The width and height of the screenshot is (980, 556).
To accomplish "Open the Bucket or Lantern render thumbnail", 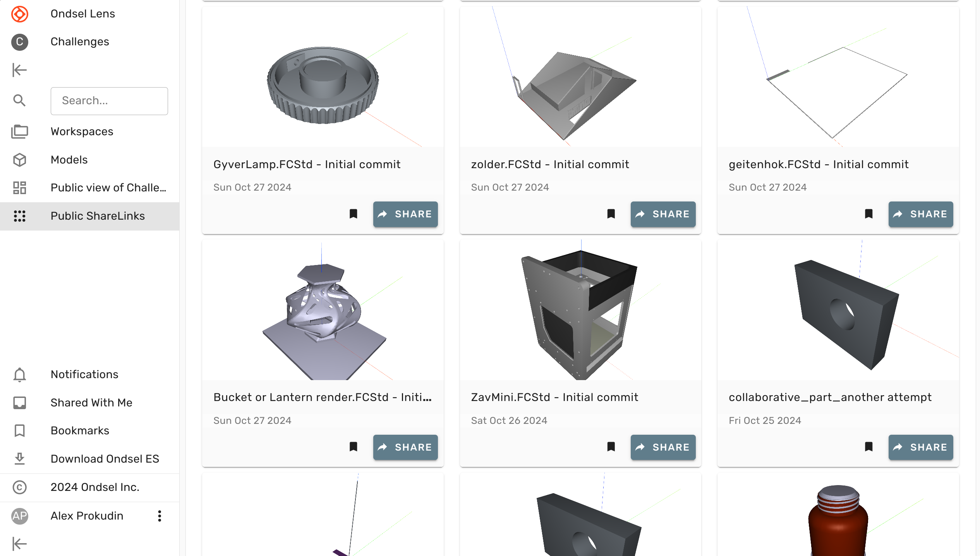I will pyautogui.click(x=323, y=310).
